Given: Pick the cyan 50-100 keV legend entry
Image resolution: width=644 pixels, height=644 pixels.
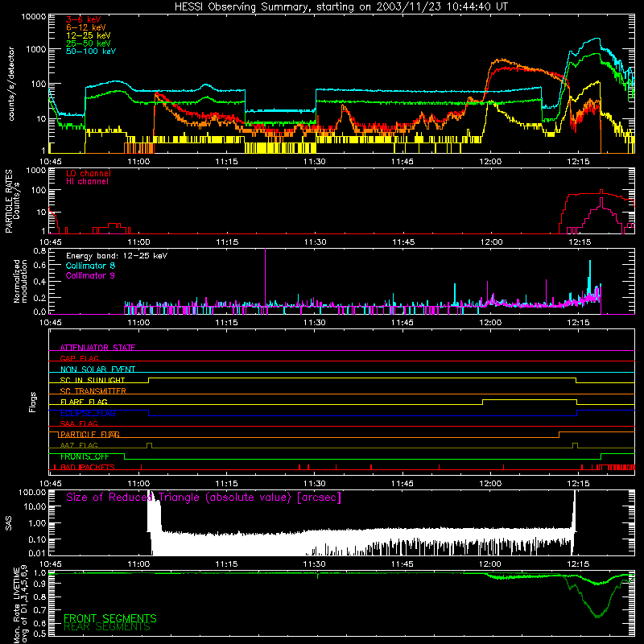Looking at the screenshot, I should click(x=91, y=52).
